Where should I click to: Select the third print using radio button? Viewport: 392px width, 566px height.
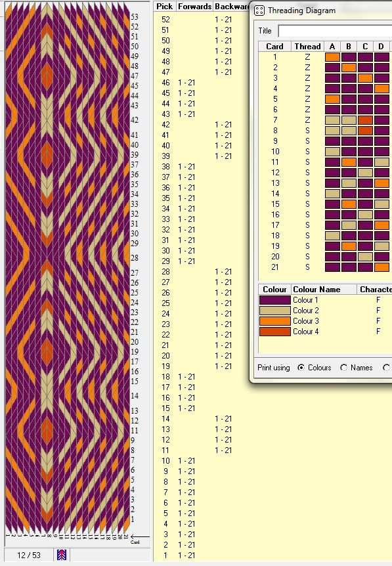386,368
